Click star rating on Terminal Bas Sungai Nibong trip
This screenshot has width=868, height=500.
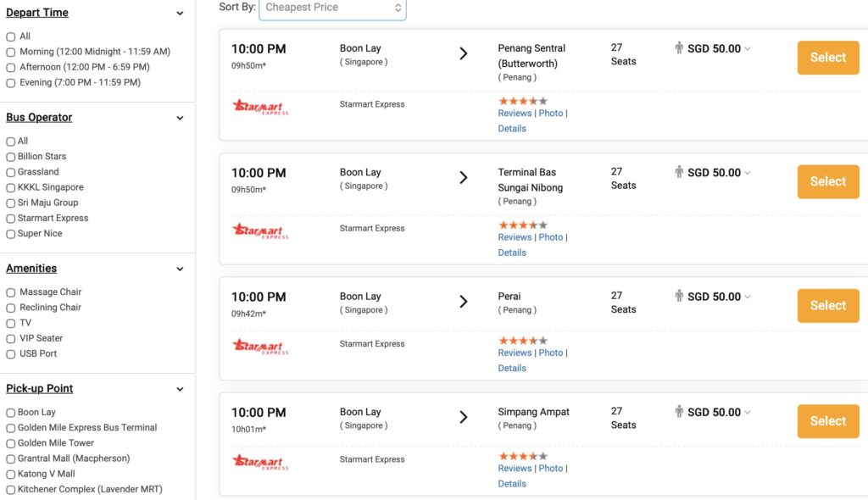pyautogui.click(x=522, y=225)
